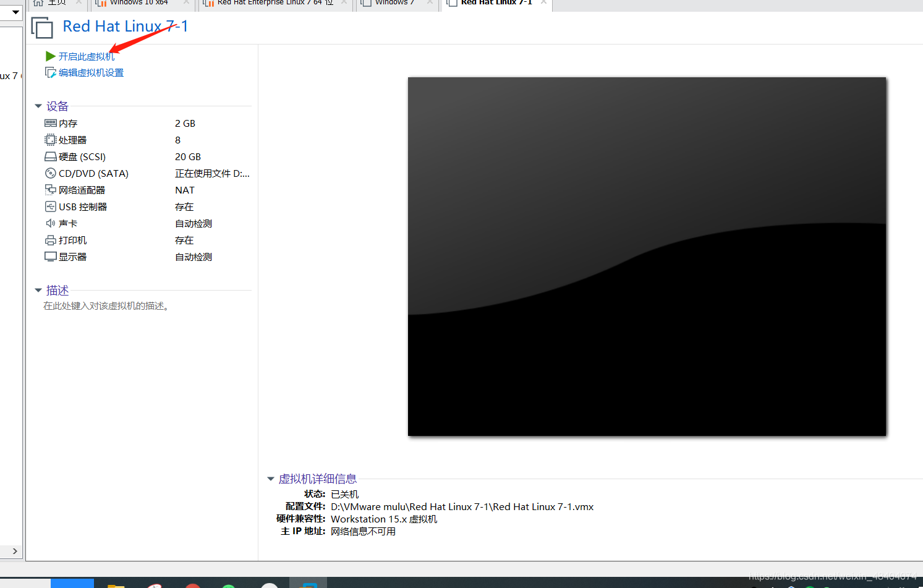
Task: Collapse the 描述 description section
Action: [x=38, y=291]
